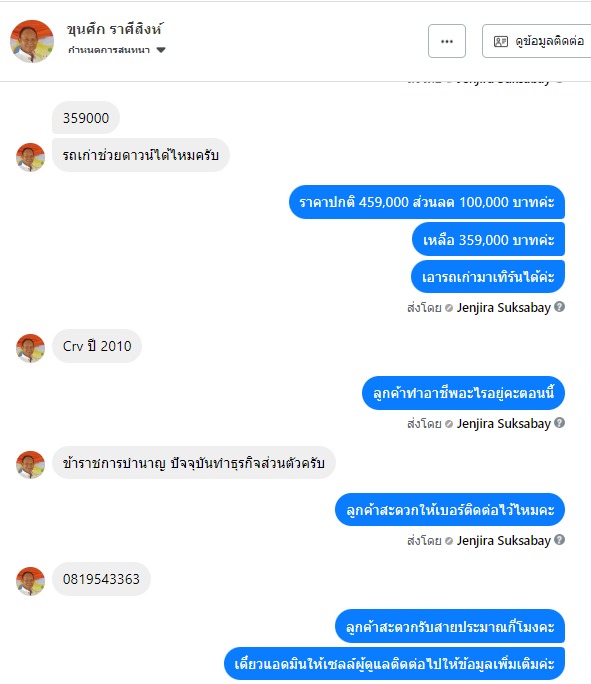The image size is (591, 684).
Task: Open ดูข้อมูลติดต่อ contact info button
Action: (536, 41)
